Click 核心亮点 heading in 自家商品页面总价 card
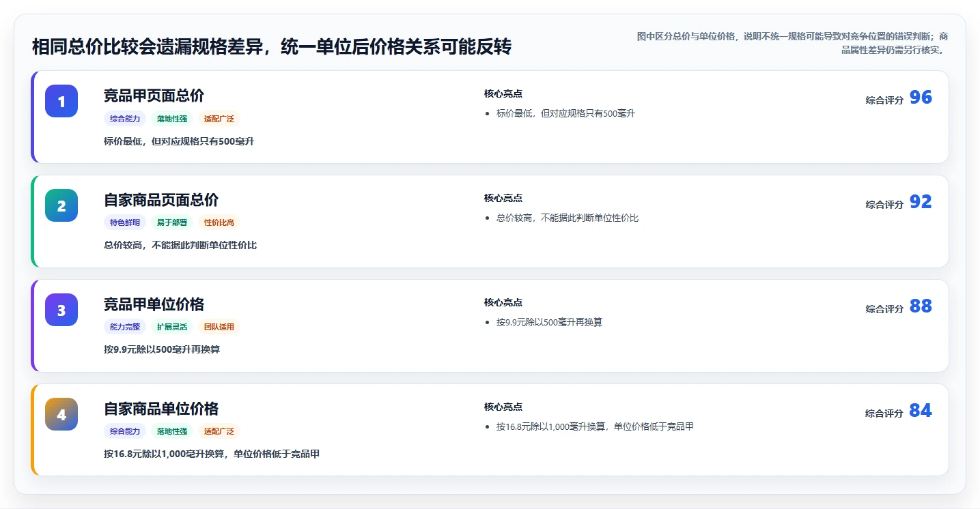This screenshot has width=980, height=509. point(503,198)
